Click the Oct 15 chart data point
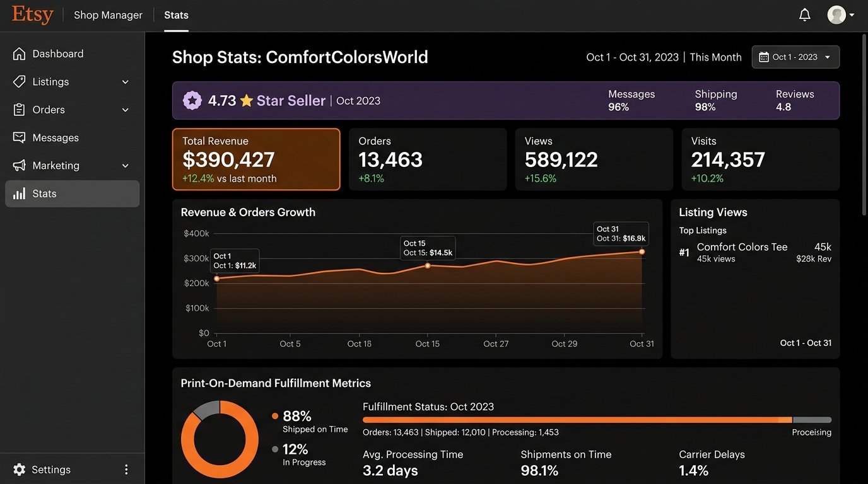Screen dimensions: 868x484 [428, 265]
